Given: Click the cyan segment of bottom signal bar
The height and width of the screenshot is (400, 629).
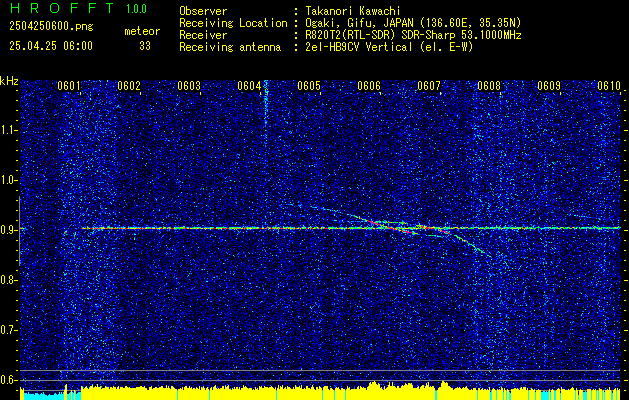Looking at the screenshot, I should tap(43, 396).
